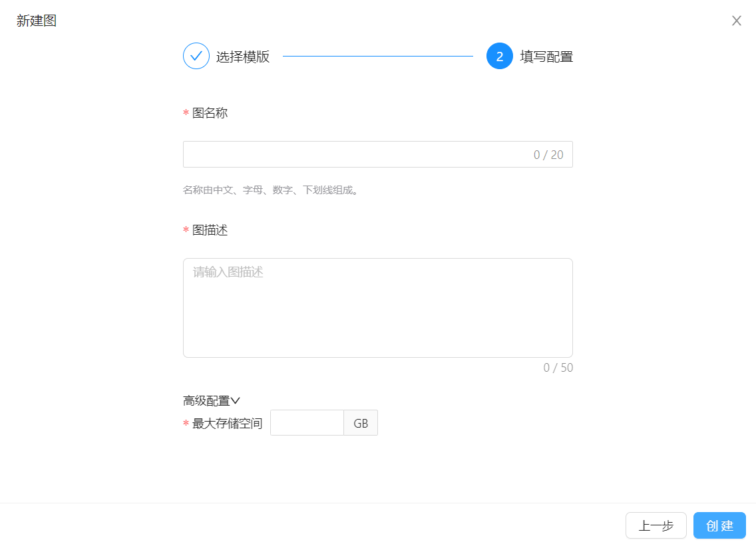Focus the 图描述 text area
Viewport: 756px width, 544px height.
tap(377, 308)
